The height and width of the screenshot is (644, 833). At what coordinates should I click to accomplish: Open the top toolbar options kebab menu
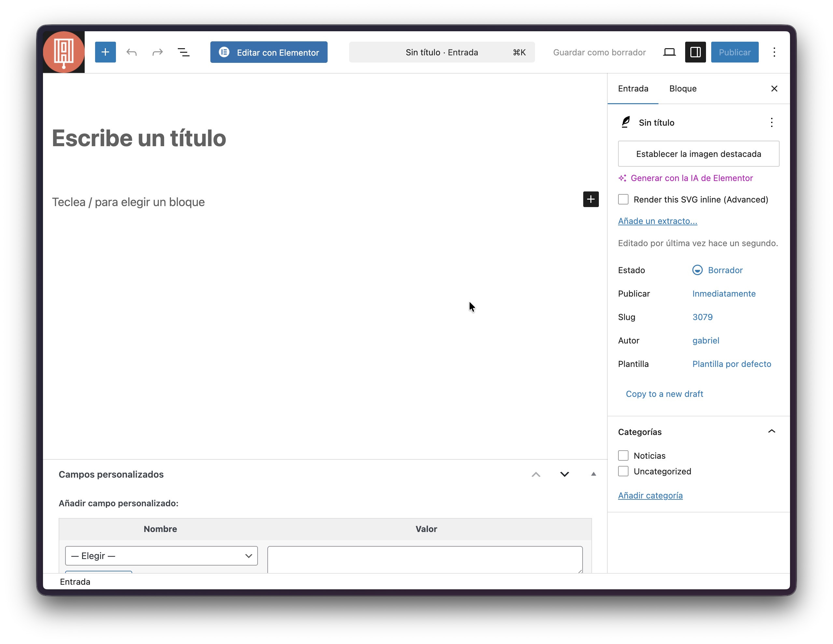(774, 52)
